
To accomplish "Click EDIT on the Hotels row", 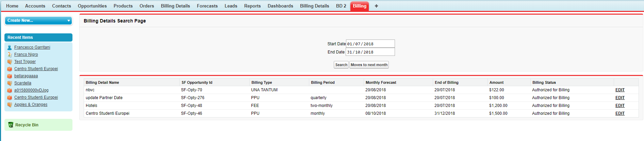I will click(x=620, y=106).
